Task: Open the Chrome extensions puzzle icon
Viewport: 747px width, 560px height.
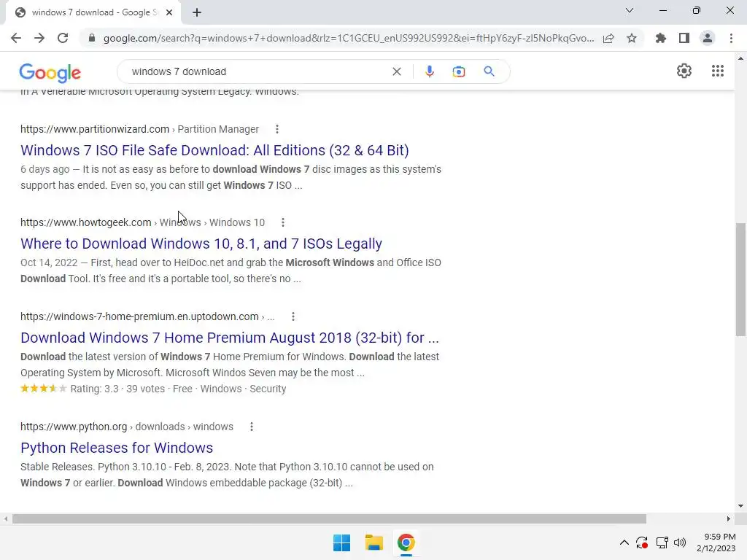Action: pos(661,38)
